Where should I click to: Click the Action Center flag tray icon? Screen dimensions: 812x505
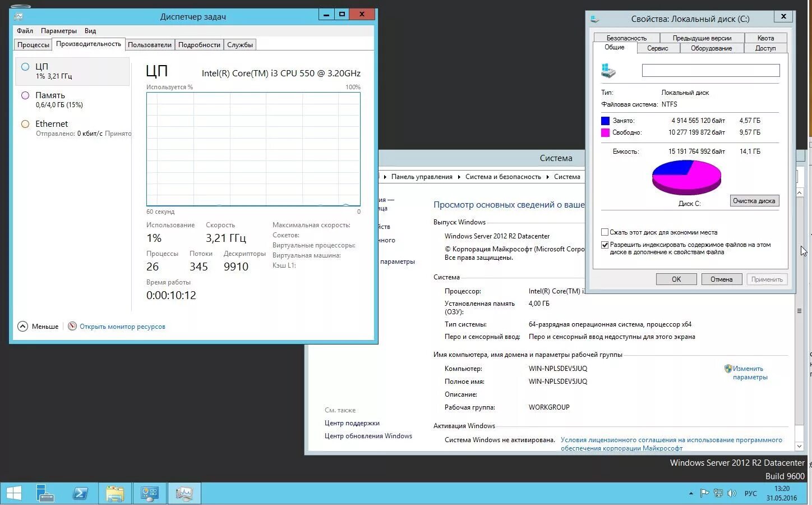[704, 493]
